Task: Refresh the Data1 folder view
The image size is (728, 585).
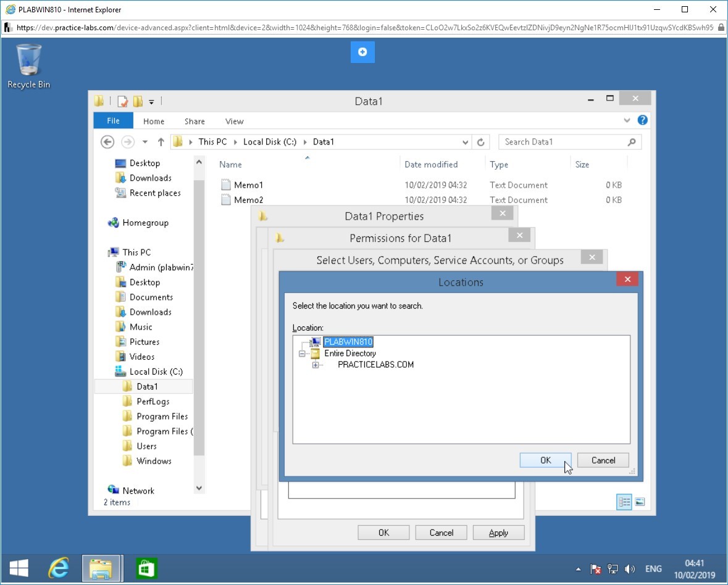Action: [481, 143]
